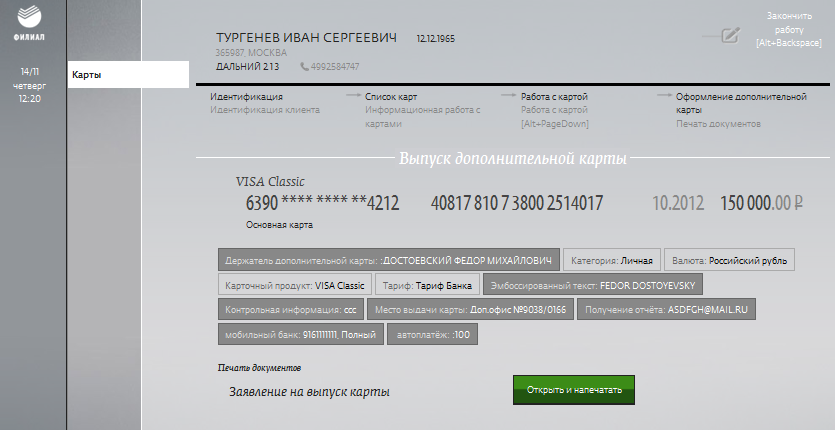This screenshot has width=835, height=430.
Task: Click the Тариф: Тариф Банка field
Action: point(427,285)
